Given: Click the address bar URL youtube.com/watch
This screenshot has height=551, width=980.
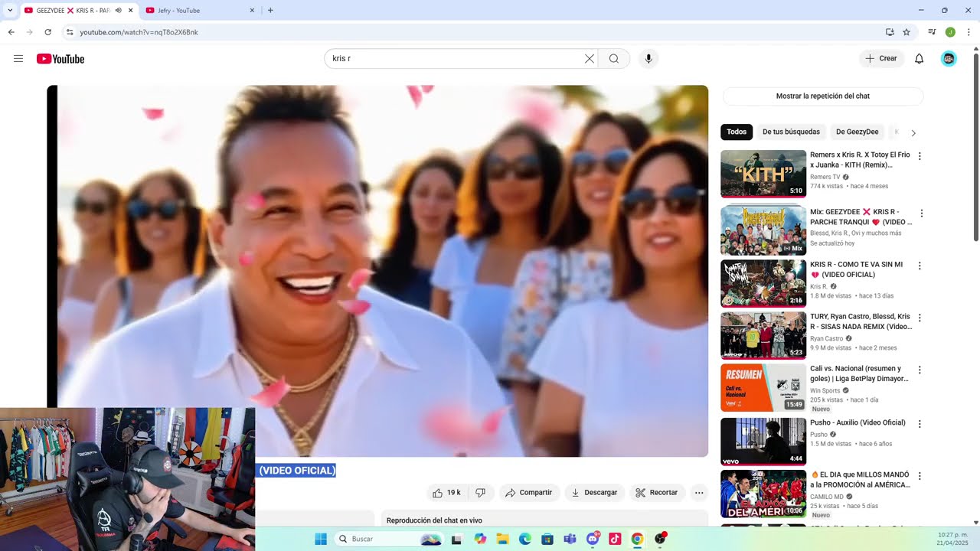Looking at the screenshot, I should pos(139,32).
